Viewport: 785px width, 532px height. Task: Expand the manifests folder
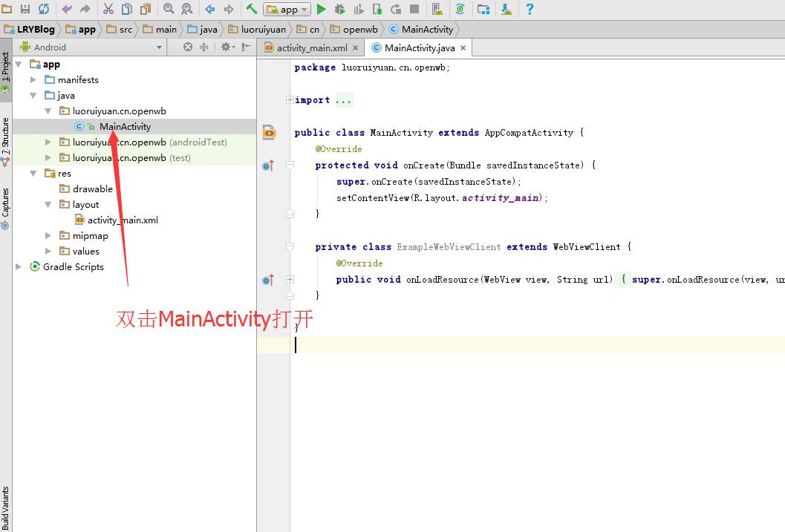(x=33, y=80)
